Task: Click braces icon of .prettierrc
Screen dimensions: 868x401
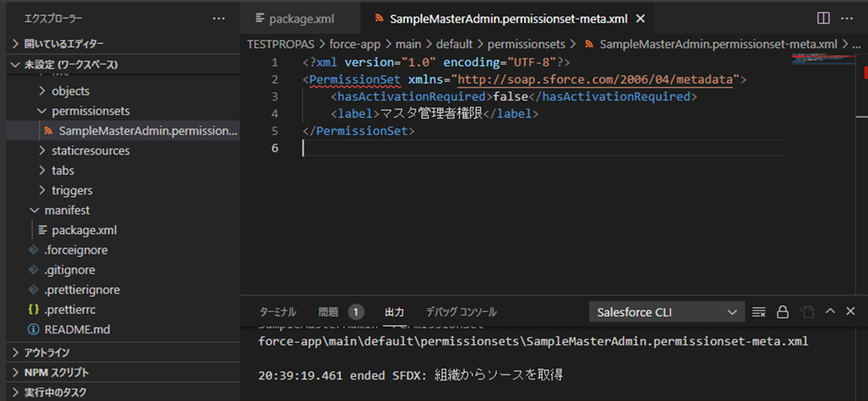Action: tap(34, 309)
